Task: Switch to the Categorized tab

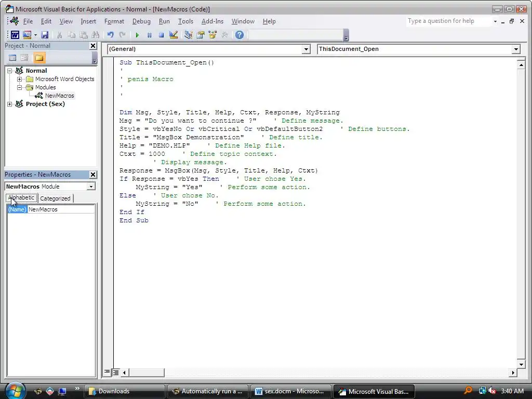Action: point(55,198)
